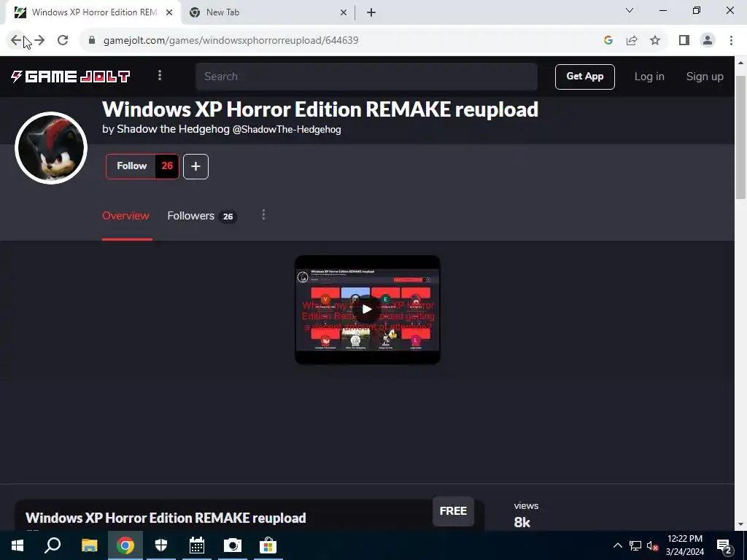Viewport: 747px width, 560px height.
Task: Open the Camera app on taskbar
Action: [x=233, y=545]
